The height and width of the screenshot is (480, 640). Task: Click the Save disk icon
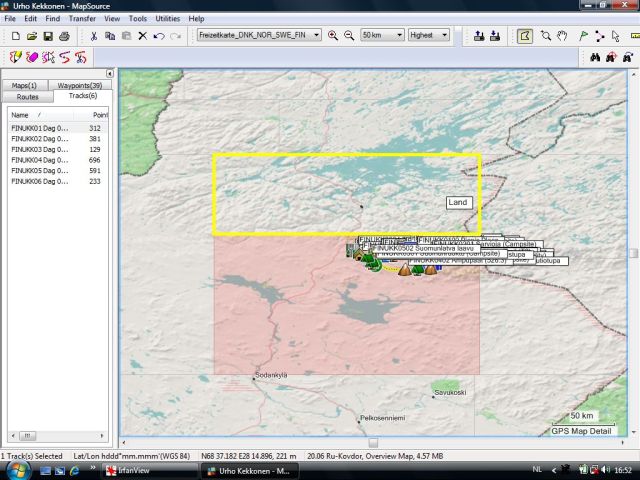[x=47, y=36]
